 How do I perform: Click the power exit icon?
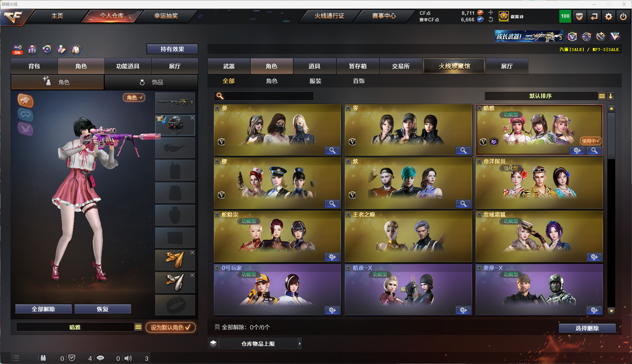(623, 16)
